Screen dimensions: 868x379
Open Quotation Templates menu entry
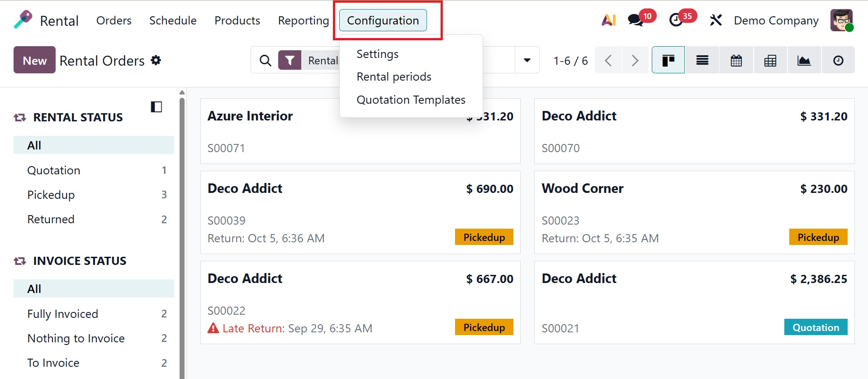[411, 100]
